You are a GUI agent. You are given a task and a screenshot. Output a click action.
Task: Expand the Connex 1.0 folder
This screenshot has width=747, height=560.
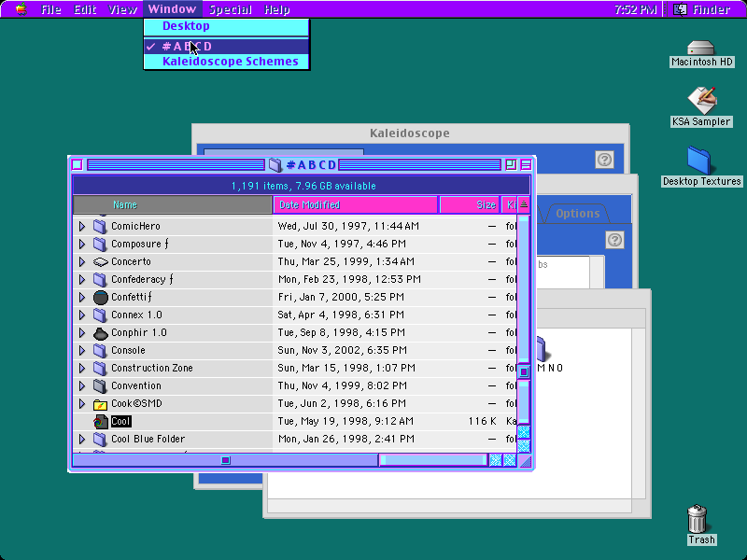click(x=82, y=315)
